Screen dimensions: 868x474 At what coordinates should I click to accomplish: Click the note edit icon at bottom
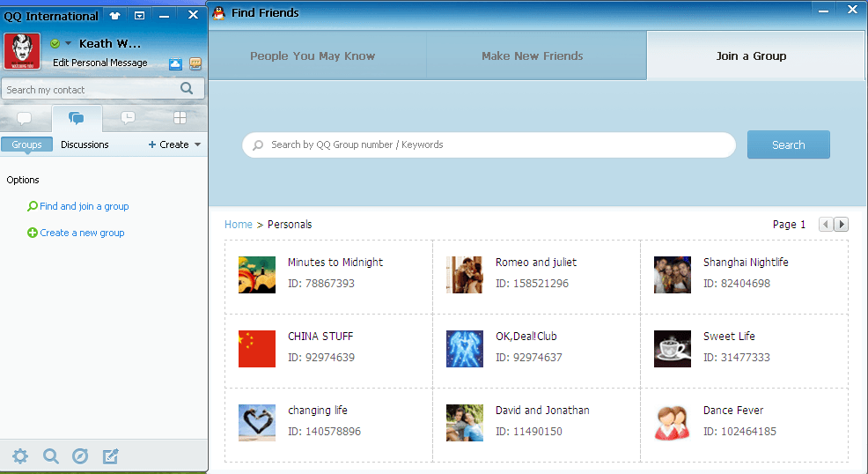(110, 455)
